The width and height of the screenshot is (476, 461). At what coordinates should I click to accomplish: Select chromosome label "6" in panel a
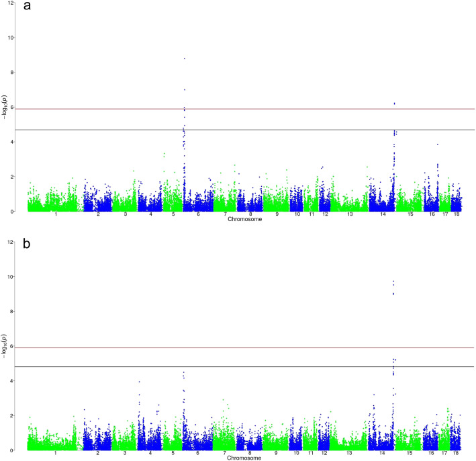(x=198, y=214)
